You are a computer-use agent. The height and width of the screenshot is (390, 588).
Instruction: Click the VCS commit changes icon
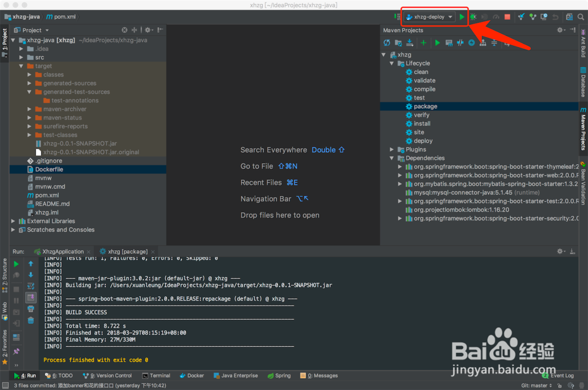(x=533, y=17)
